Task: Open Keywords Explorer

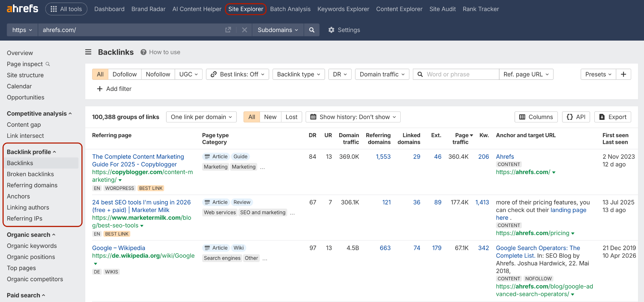Action: coord(343,9)
